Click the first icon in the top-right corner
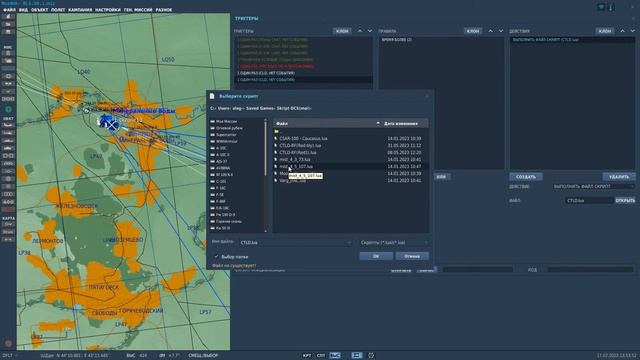Viewport: 640px width, 360px height. (x=601, y=7)
